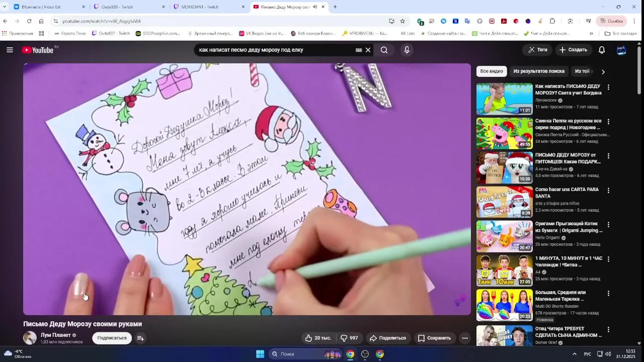Image resolution: width=644 pixels, height=362 pixels.
Task: Open Все закладки folder
Action: tap(620, 34)
